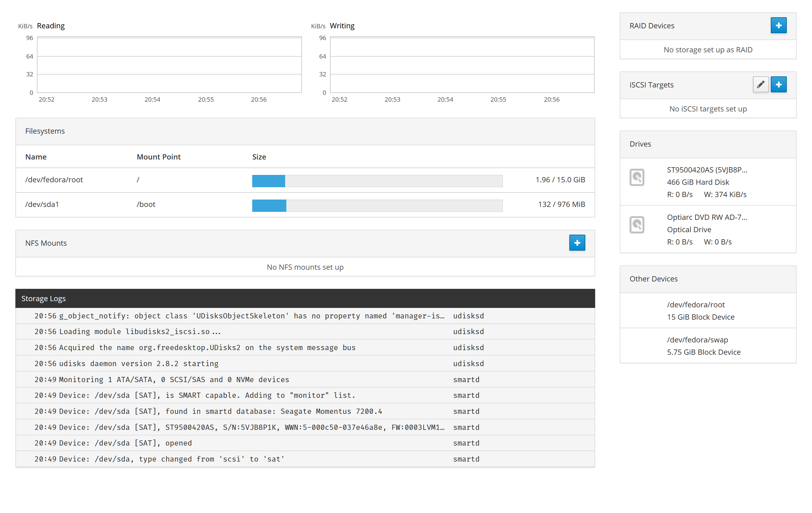Screen dimensions: 812x513
Task: Add a new NFS mount
Action: pyautogui.click(x=577, y=243)
